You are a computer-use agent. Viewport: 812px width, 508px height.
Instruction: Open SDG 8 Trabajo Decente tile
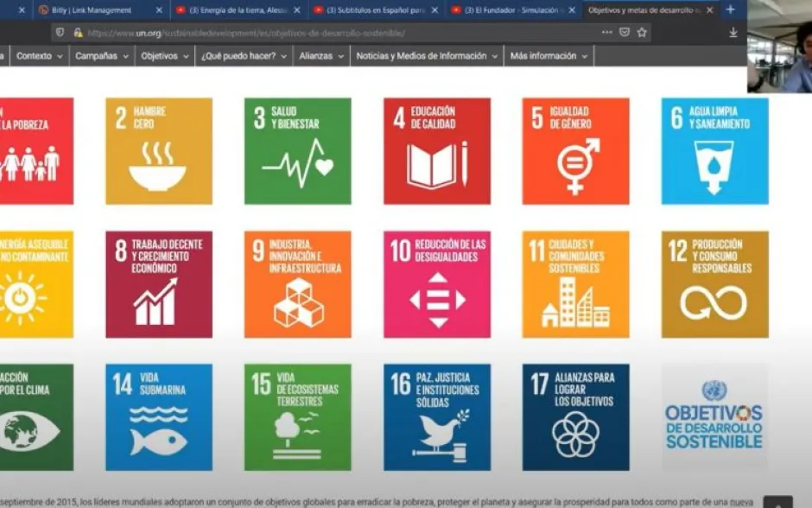click(x=159, y=284)
